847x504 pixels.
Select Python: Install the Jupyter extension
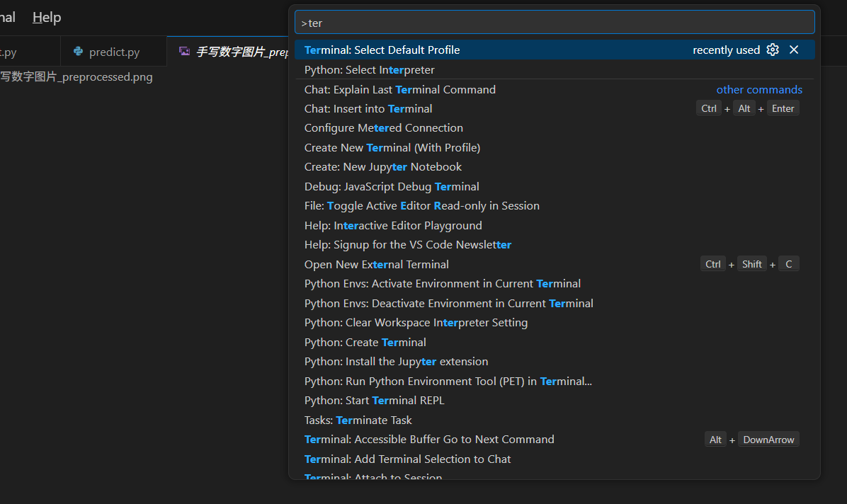tap(555, 362)
